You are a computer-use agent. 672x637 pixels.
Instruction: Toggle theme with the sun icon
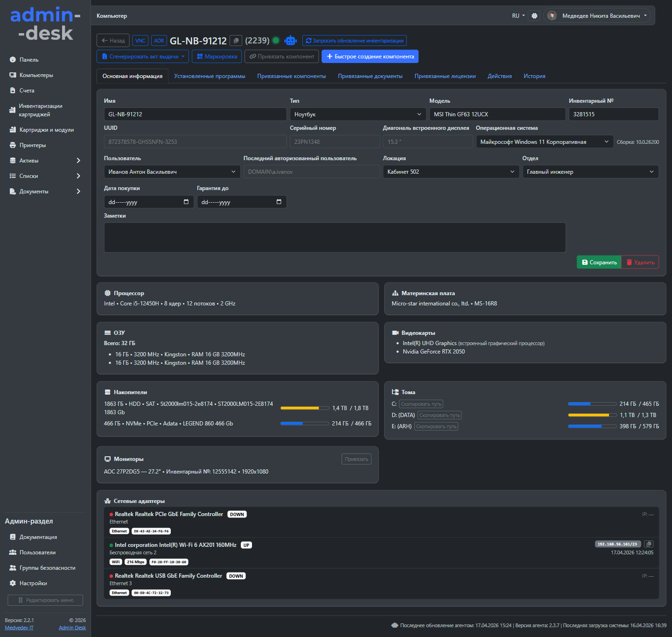pos(534,16)
